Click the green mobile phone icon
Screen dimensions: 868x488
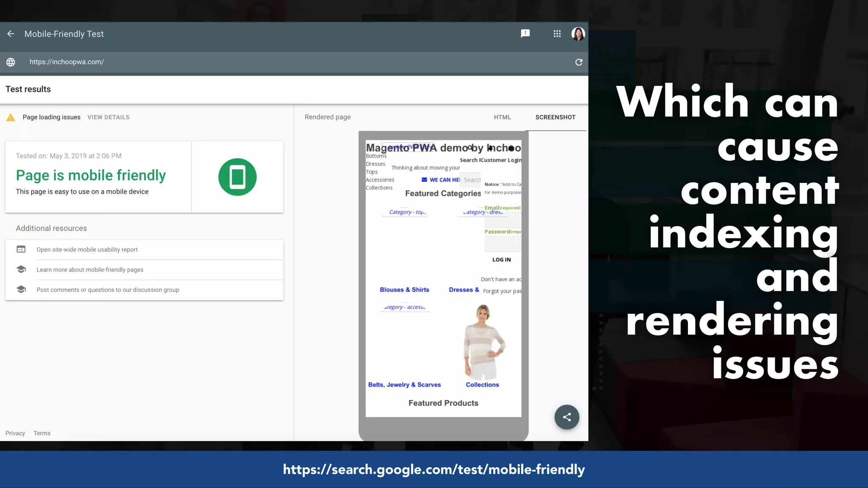pyautogui.click(x=237, y=177)
